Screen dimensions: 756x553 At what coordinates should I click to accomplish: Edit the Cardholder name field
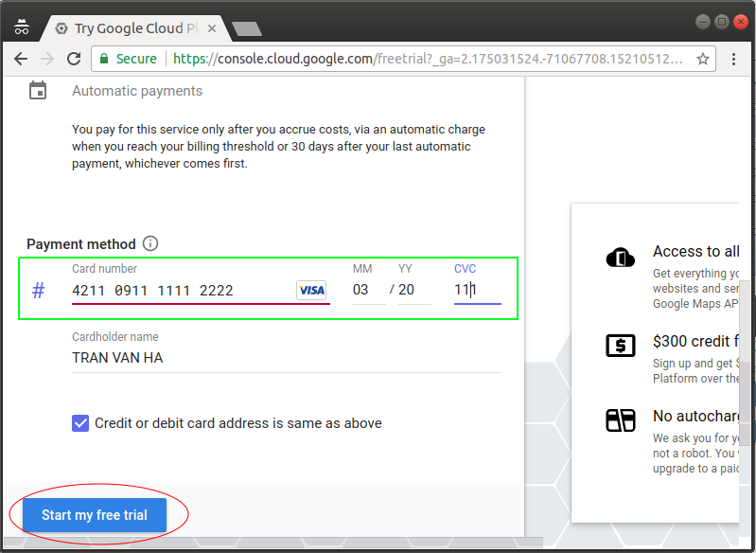[287, 358]
